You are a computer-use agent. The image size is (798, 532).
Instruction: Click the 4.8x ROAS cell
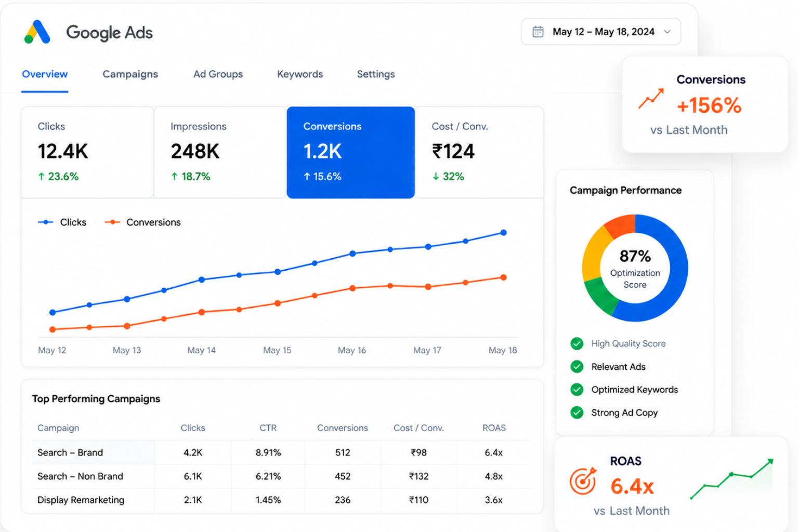coord(494,476)
